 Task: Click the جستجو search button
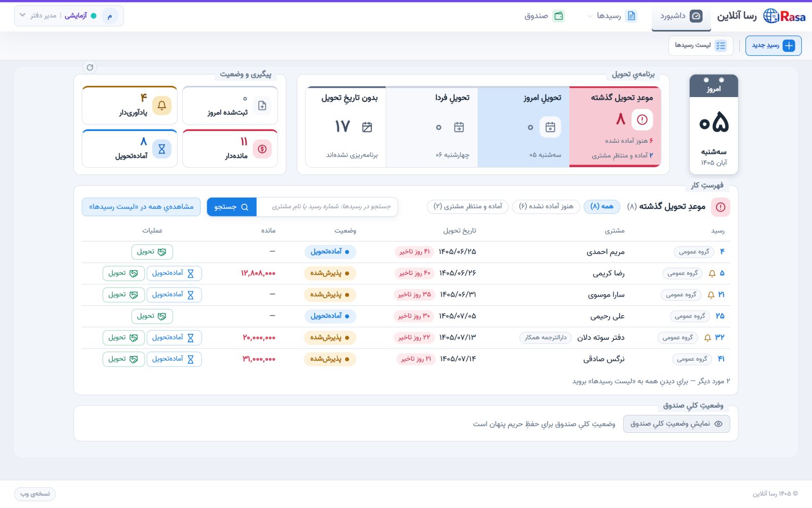click(x=231, y=207)
